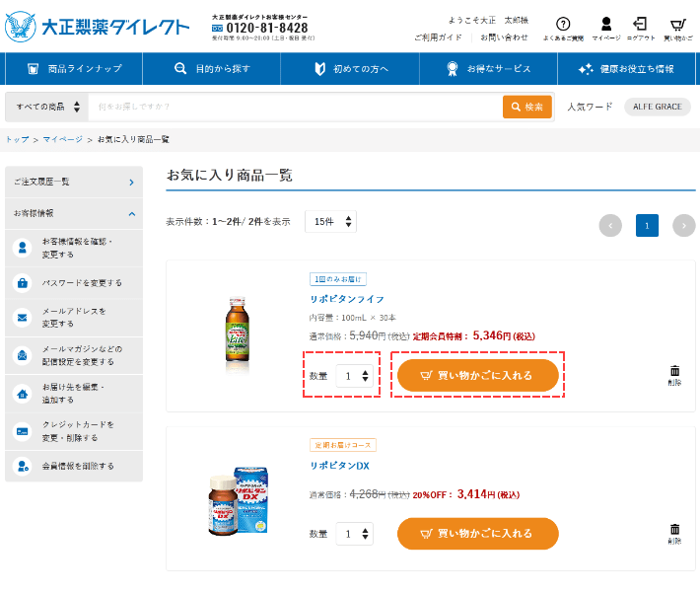
Task: Click the 大正製薬ダイレクト site title
Action: point(115,28)
